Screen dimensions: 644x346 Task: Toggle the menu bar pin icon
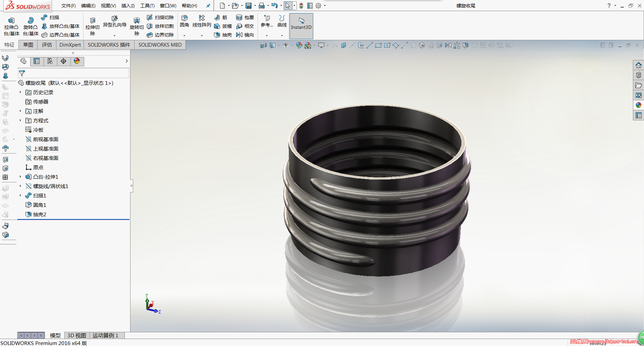208,6
